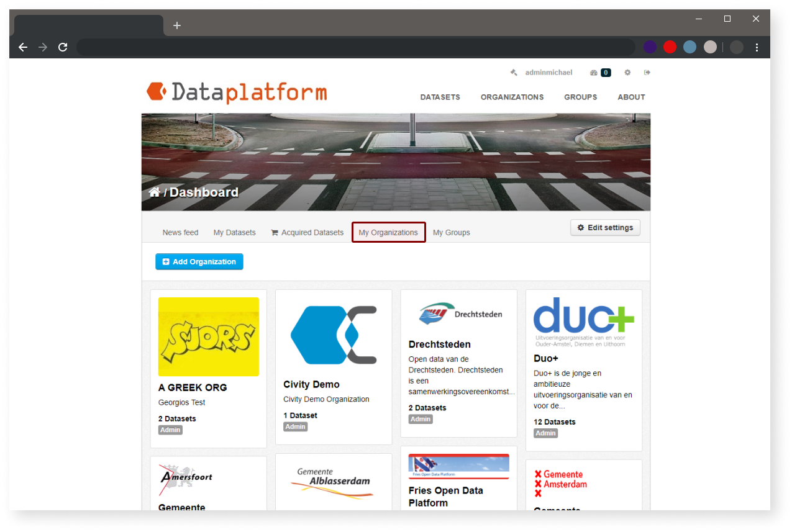Viewport: 792px width, 532px height.
Task: Click '2 Datasets' under Drechtsteden
Action: click(427, 408)
